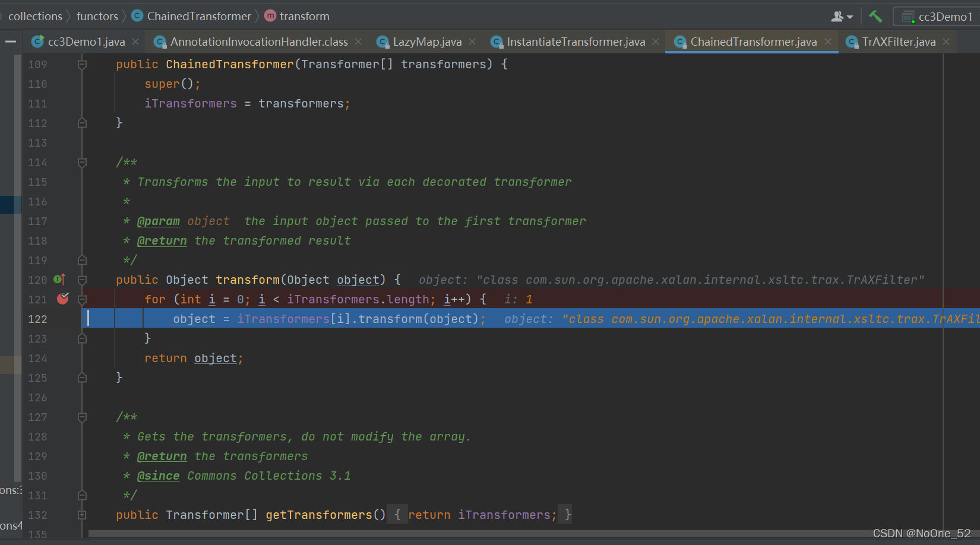Toggle the breakpoint on line 121
The width and height of the screenshot is (980, 545).
[x=63, y=299]
